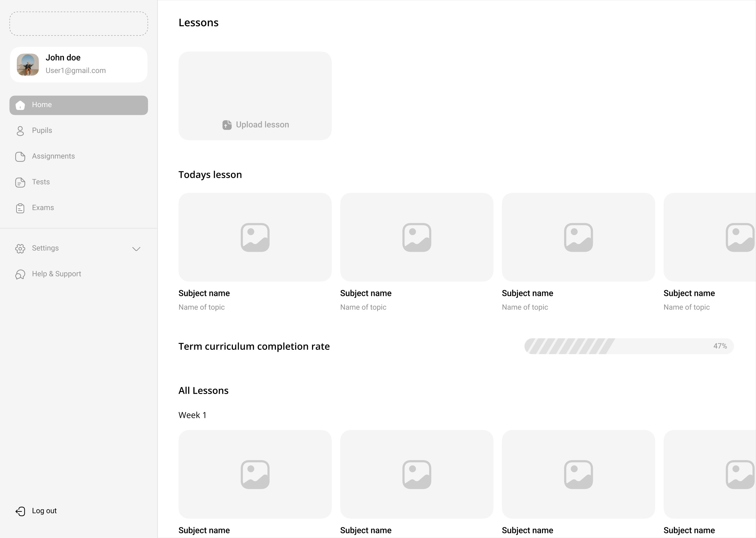This screenshot has height=538, width=756.
Task: Expand the Settings chevron arrow
Action: (x=136, y=249)
